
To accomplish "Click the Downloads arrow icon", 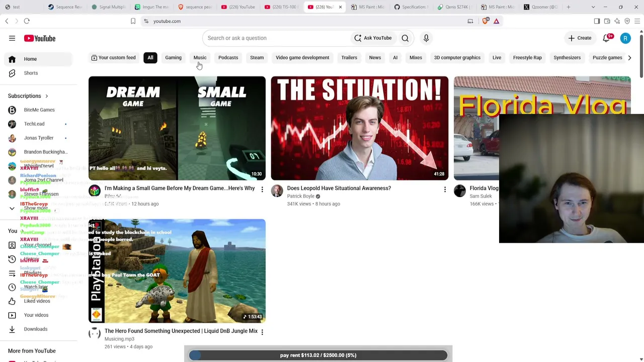I will (12, 329).
